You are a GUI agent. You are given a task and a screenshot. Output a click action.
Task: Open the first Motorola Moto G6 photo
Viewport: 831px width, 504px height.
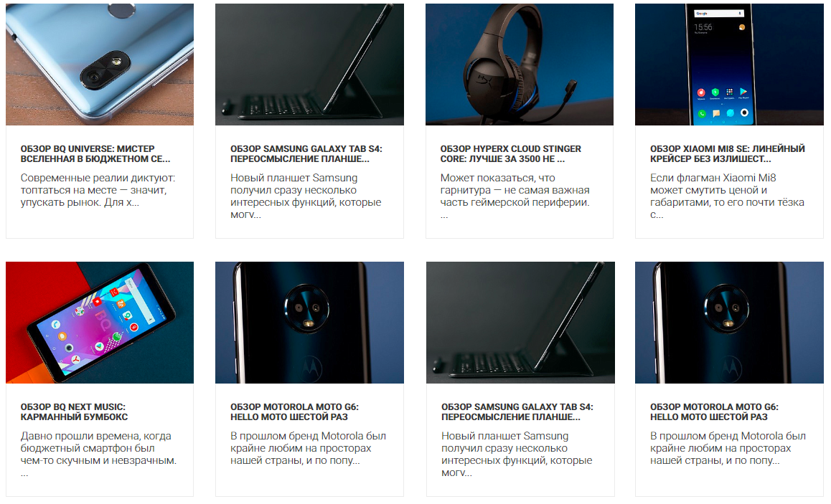coord(309,323)
